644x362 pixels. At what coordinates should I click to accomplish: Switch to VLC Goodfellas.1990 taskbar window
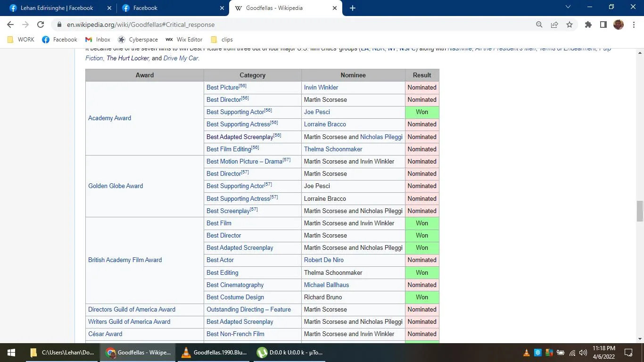click(x=215, y=353)
